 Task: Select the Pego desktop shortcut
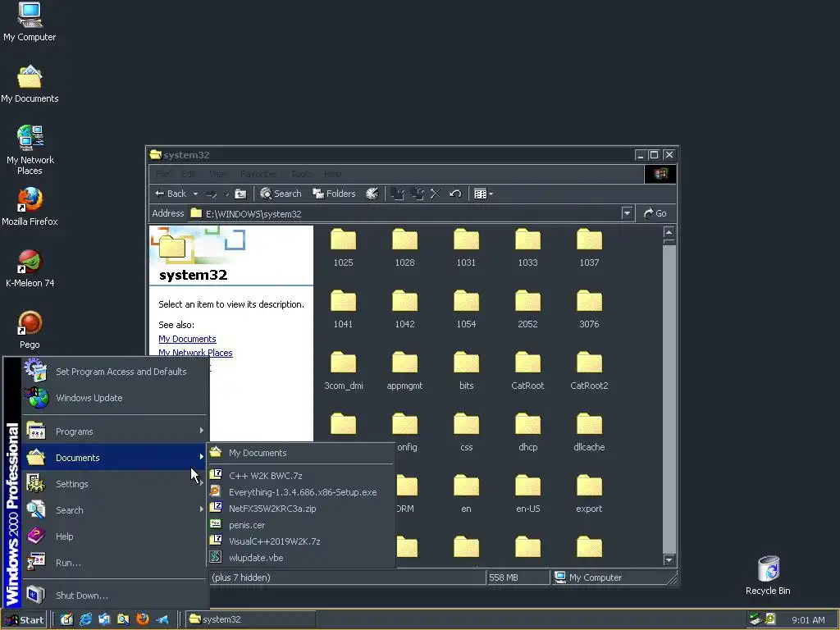coord(30,330)
